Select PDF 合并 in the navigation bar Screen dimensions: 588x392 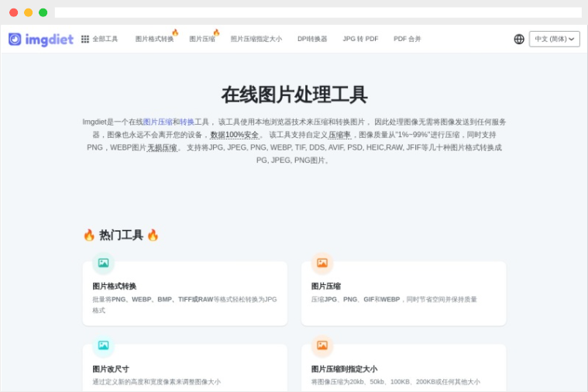pos(407,39)
